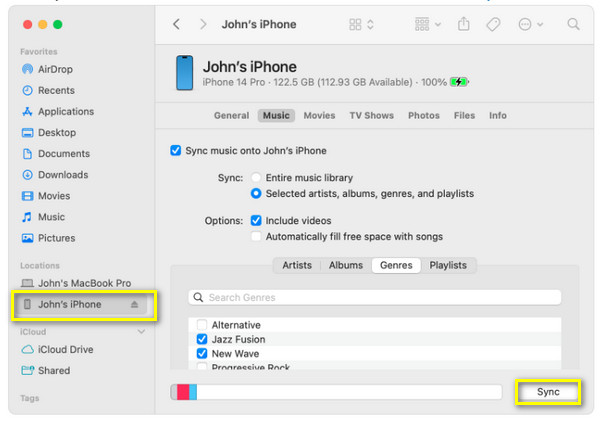Uncheck Sync music onto John's iPhone
600x422 pixels.
[176, 150]
